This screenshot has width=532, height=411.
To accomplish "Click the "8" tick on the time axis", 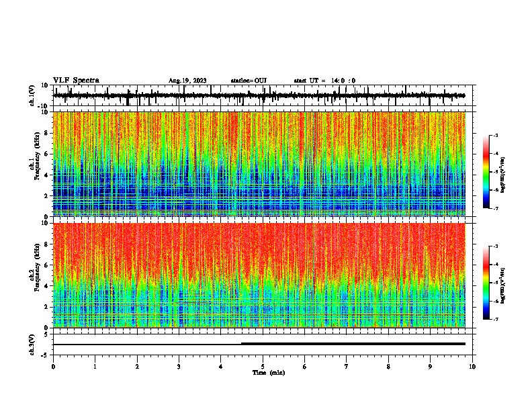I will 388,367.
